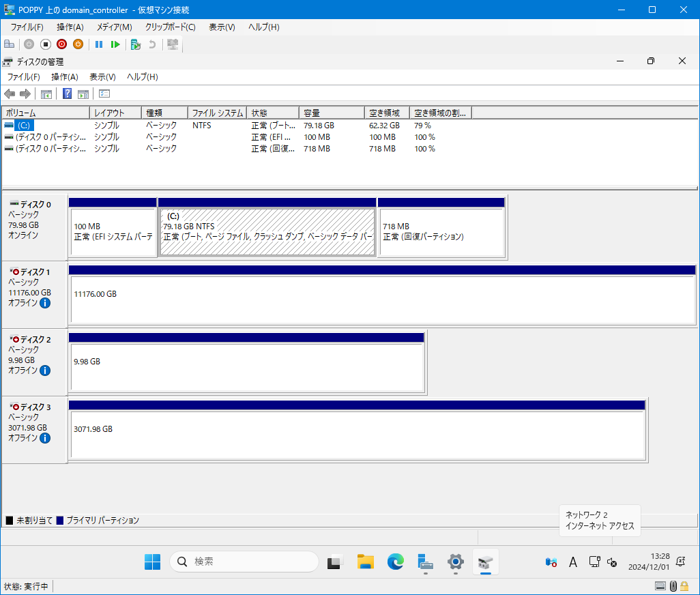Click the settings list toolbar icon

104,93
